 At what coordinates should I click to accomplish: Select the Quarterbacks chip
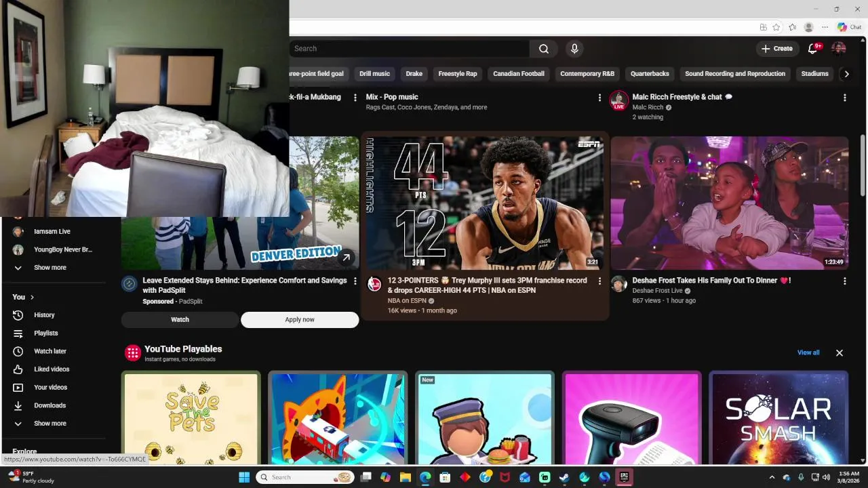pos(650,74)
